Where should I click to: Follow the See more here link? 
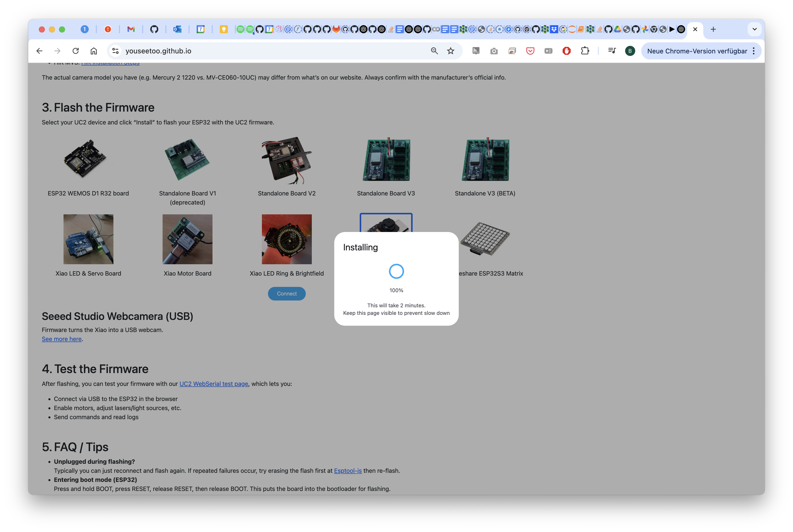pyautogui.click(x=62, y=339)
